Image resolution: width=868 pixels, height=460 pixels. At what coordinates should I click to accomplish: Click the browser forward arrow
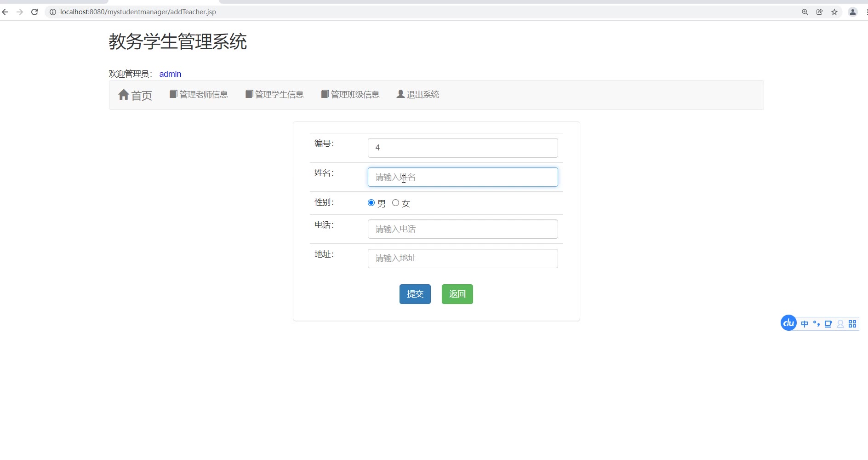coord(20,12)
